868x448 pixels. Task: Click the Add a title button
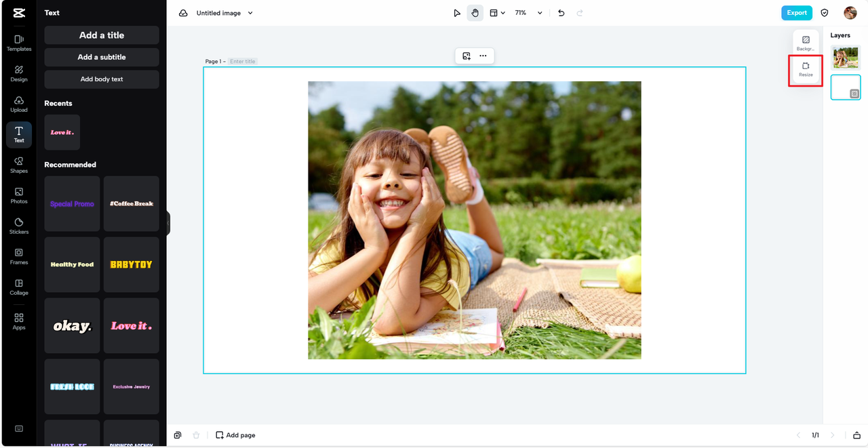coord(102,35)
